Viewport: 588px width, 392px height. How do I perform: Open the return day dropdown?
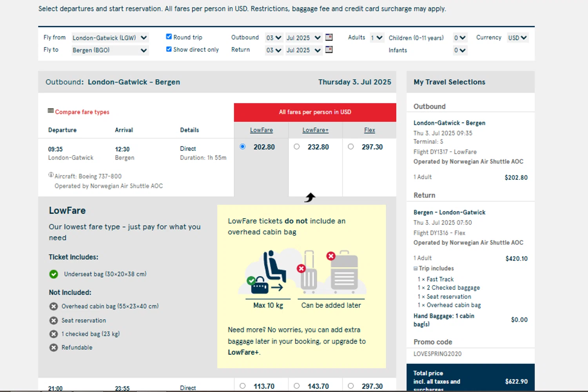click(274, 50)
